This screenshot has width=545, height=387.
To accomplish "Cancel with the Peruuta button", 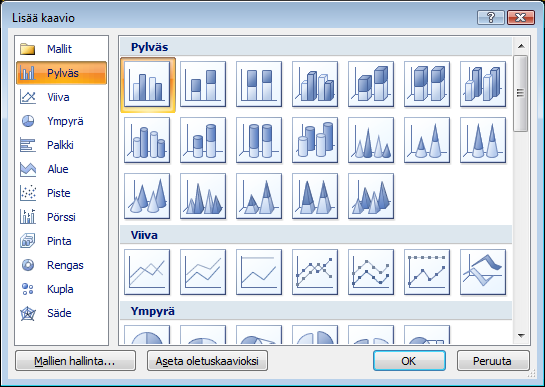I will click(x=493, y=361).
